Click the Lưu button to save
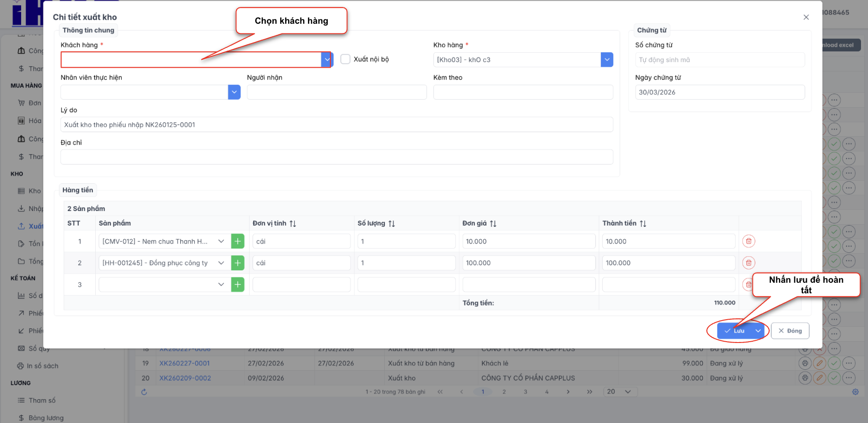The image size is (868, 423). 735,331
